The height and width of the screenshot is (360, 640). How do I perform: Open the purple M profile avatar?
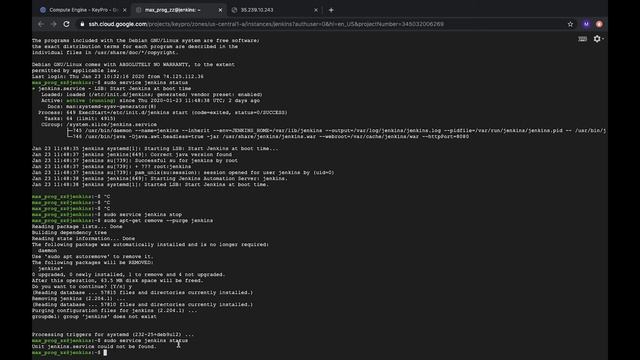point(586,24)
